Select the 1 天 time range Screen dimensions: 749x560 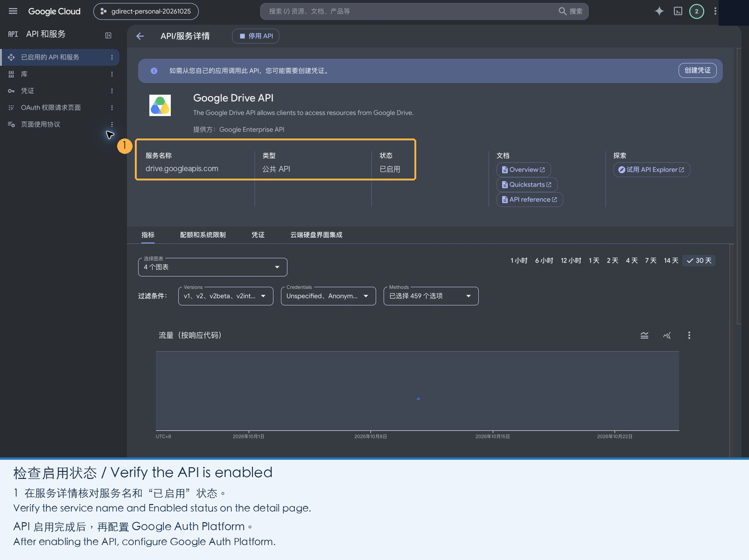point(594,261)
